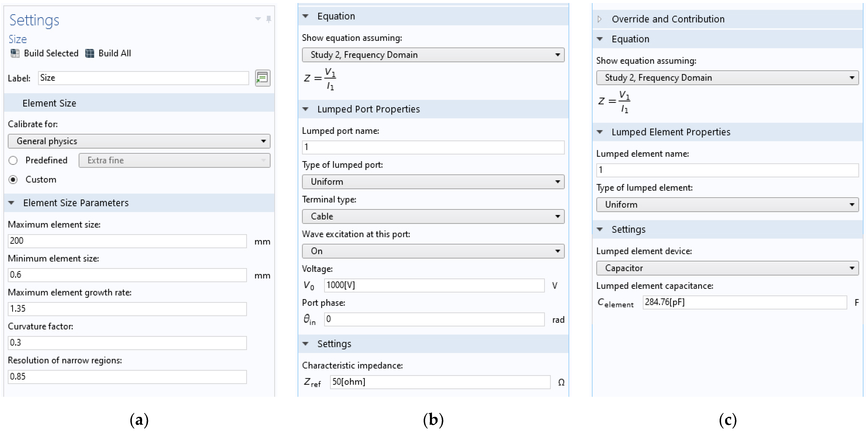Click the Build All button label
This screenshot has width=868, height=431.
coord(115,53)
